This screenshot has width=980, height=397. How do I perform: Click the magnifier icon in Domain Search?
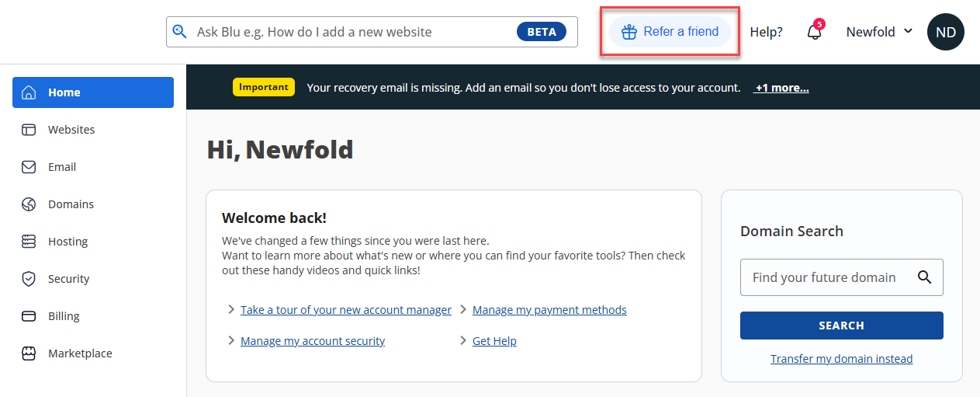924,277
